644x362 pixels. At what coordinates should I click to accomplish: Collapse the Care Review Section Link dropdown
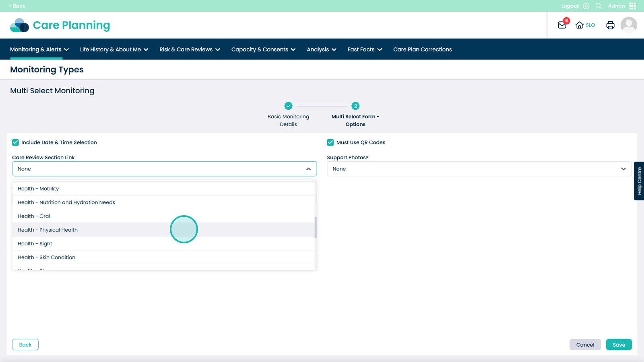(x=308, y=169)
